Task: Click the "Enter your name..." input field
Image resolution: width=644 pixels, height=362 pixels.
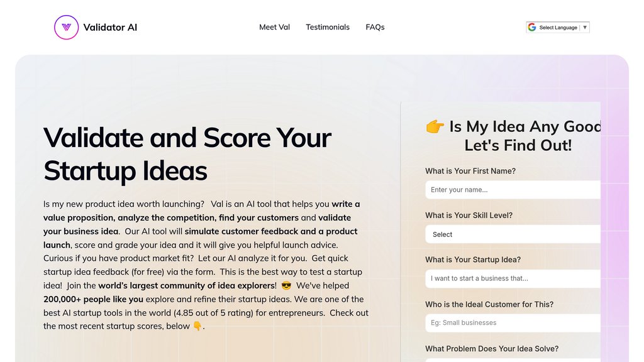Action: click(x=513, y=189)
